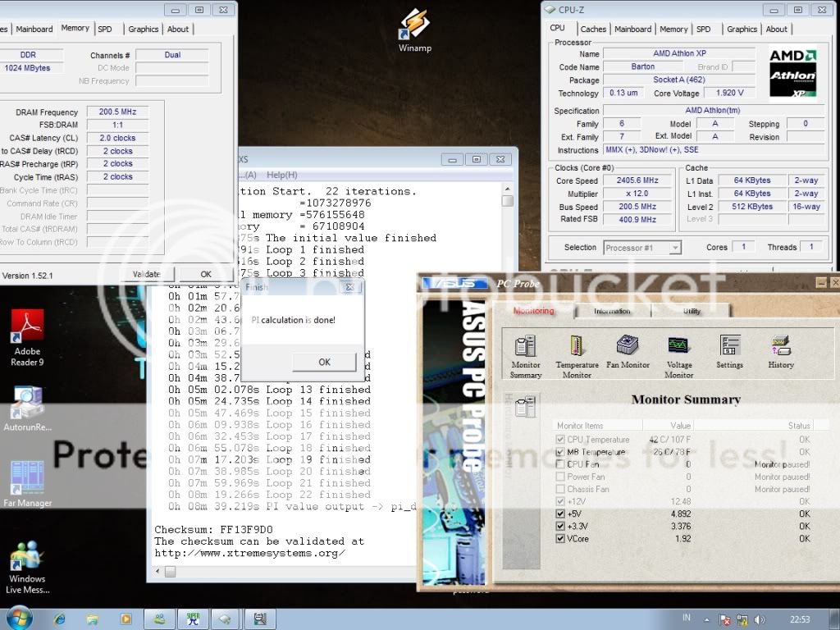Image resolution: width=840 pixels, height=630 pixels.
Task: Open SPD tab in left CPU-Z window
Action: (105, 29)
